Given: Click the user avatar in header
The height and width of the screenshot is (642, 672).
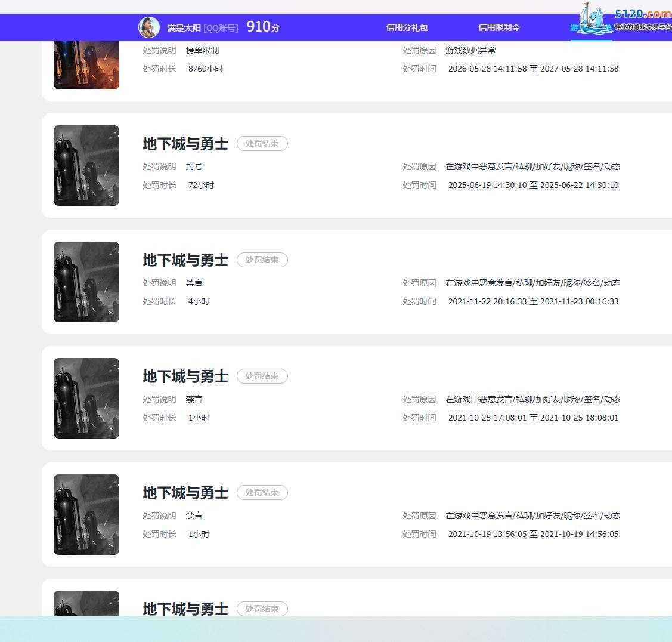Looking at the screenshot, I should coord(148,27).
